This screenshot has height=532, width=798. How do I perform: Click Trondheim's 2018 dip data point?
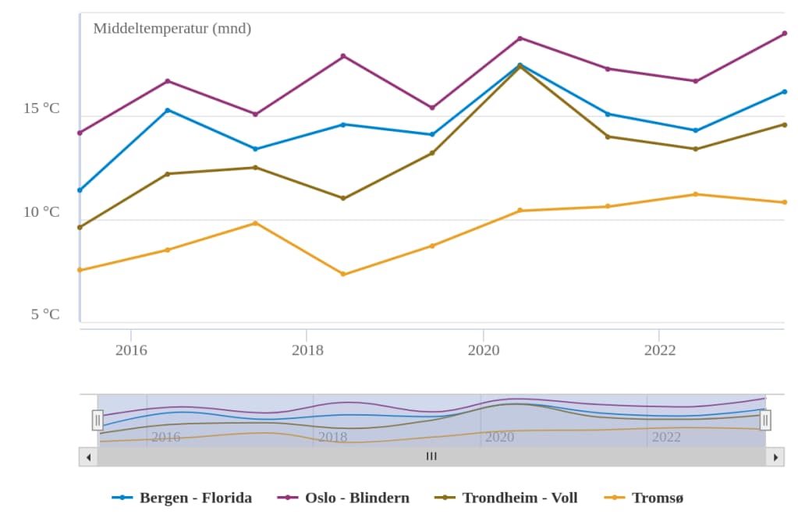[343, 198]
